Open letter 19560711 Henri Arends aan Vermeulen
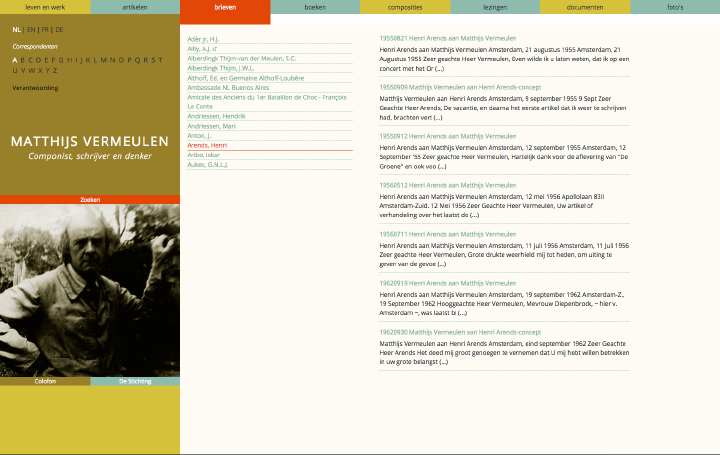Viewport: 720px width, 455px height. (x=448, y=234)
